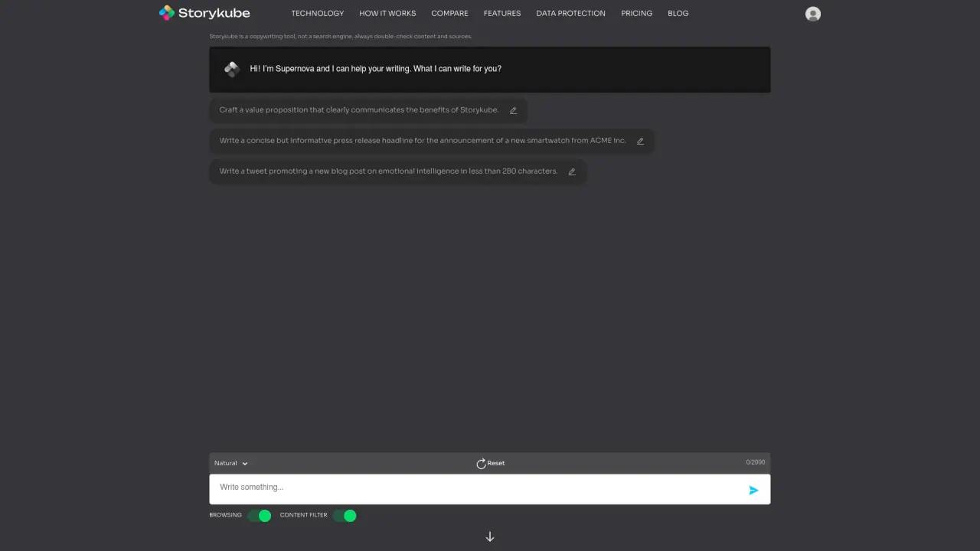Edit the value proposition prompt pencil icon
This screenshot has height=551, width=980.
[x=513, y=110]
